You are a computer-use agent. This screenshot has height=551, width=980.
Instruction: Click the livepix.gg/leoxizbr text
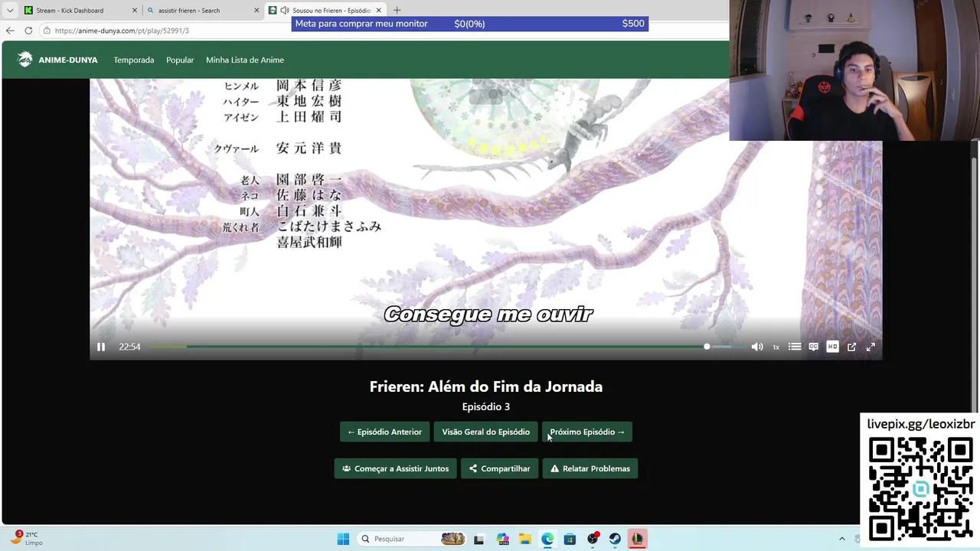[x=921, y=424]
